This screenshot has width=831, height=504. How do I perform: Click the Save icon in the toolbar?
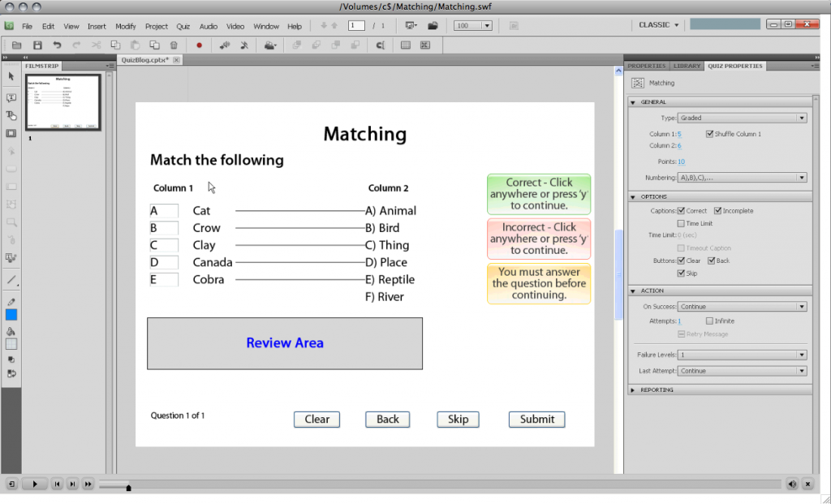click(37, 46)
